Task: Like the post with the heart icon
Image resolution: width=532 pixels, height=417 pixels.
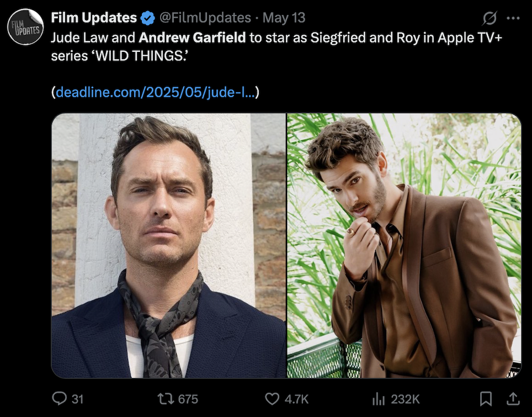Action: [x=272, y=398]
